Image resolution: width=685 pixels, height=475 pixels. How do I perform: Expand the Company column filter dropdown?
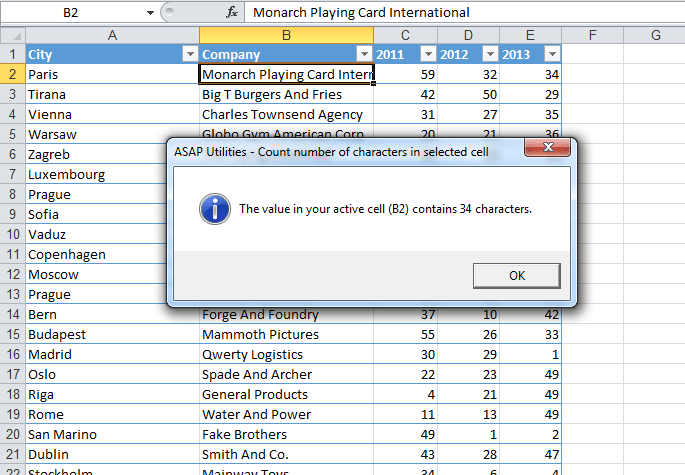[363, 55]
